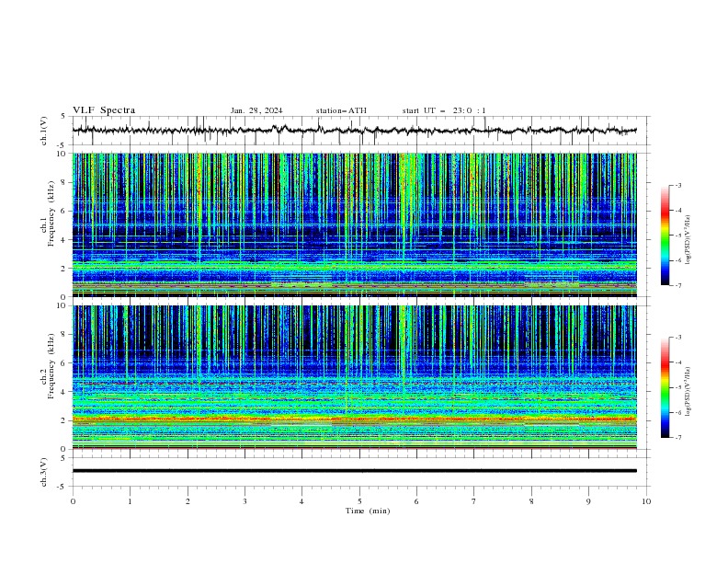
Task: Click time axis tick label '9'
Action: [588, 501]
